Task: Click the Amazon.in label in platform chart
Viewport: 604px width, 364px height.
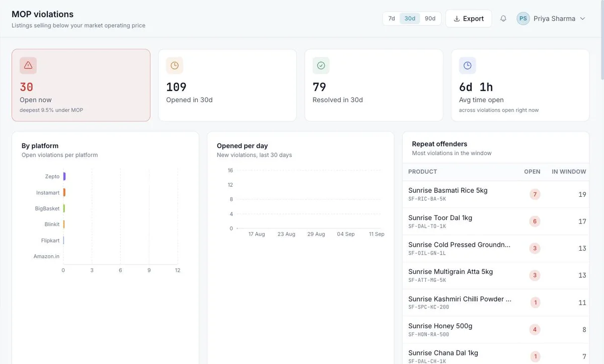Action: (46, 256)
